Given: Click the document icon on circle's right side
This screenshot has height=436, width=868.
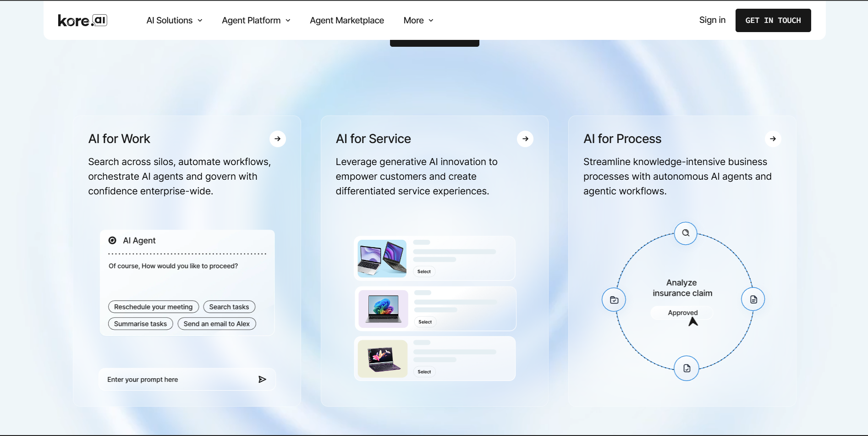Looking at the screenshot, I should coord(753,299).
